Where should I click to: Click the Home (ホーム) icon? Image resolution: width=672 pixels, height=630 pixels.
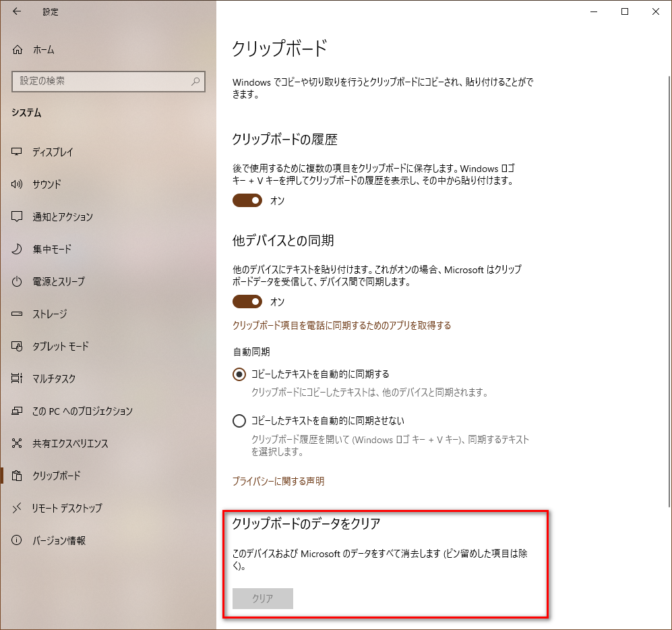click(x=18, y=50)
